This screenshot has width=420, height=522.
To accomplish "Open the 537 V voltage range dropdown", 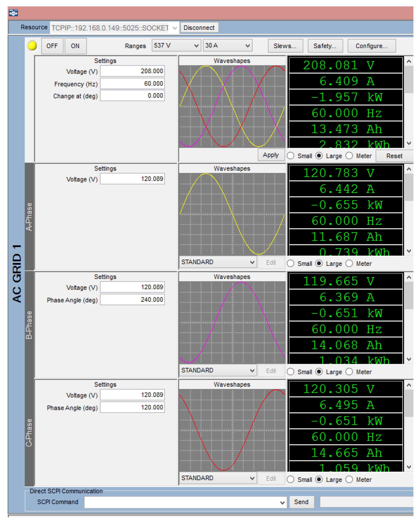I will click(176, 45).
